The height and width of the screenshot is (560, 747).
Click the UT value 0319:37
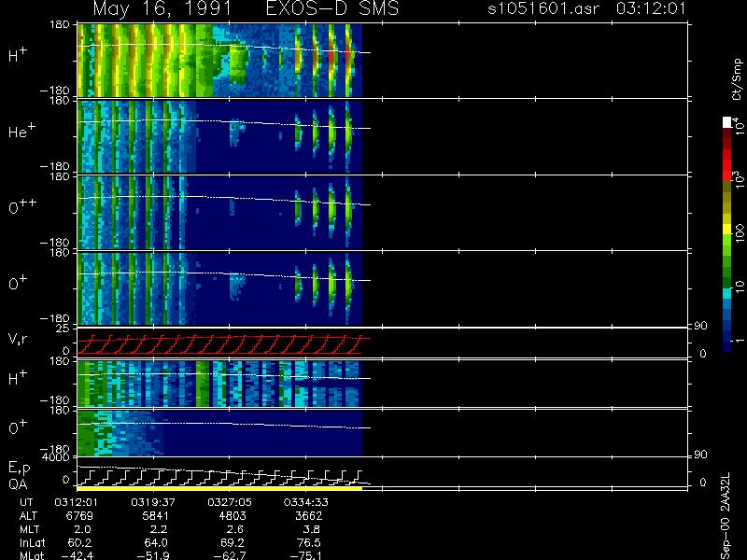click(153, 502)
